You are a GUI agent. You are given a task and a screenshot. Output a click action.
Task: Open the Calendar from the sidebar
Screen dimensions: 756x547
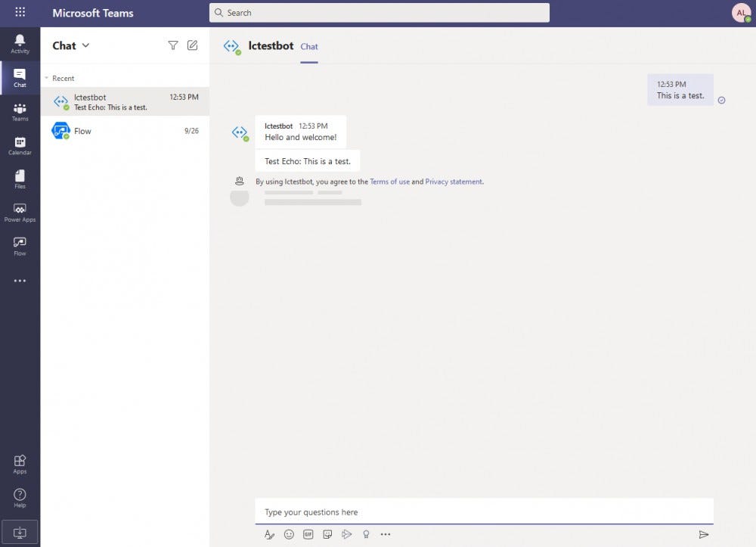coord(19,144)
